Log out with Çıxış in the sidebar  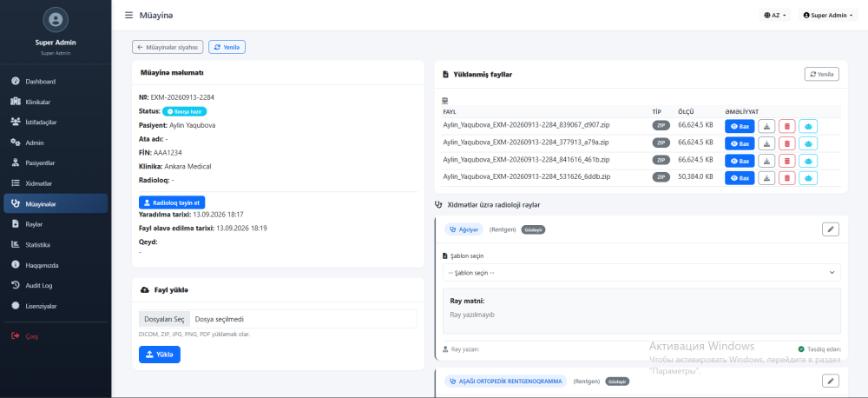(x=56, y=336)
